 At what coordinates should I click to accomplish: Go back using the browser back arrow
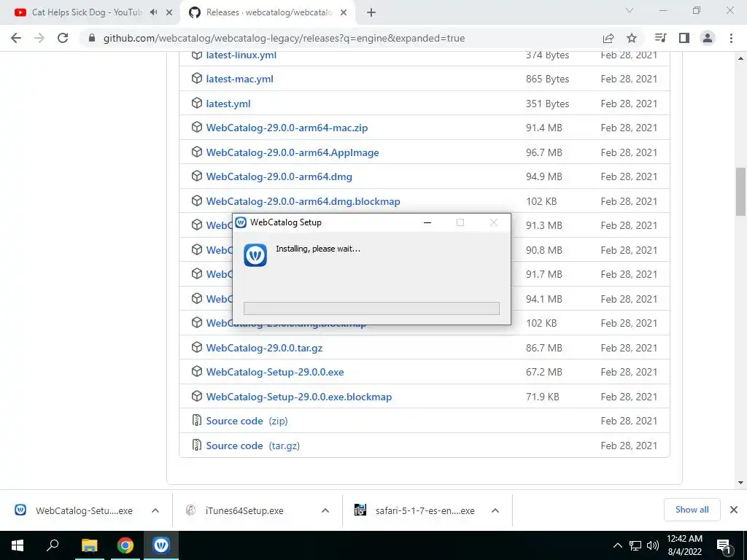pyautogui.click(x=16, y=38)
